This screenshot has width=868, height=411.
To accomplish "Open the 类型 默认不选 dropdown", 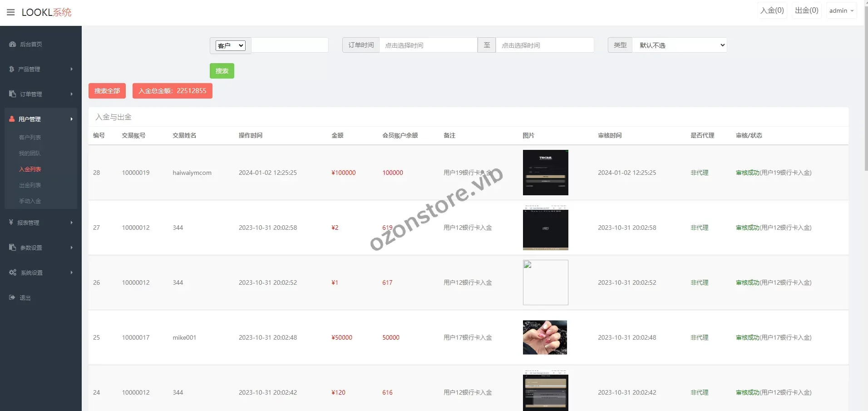I will [x=679, y=45].
